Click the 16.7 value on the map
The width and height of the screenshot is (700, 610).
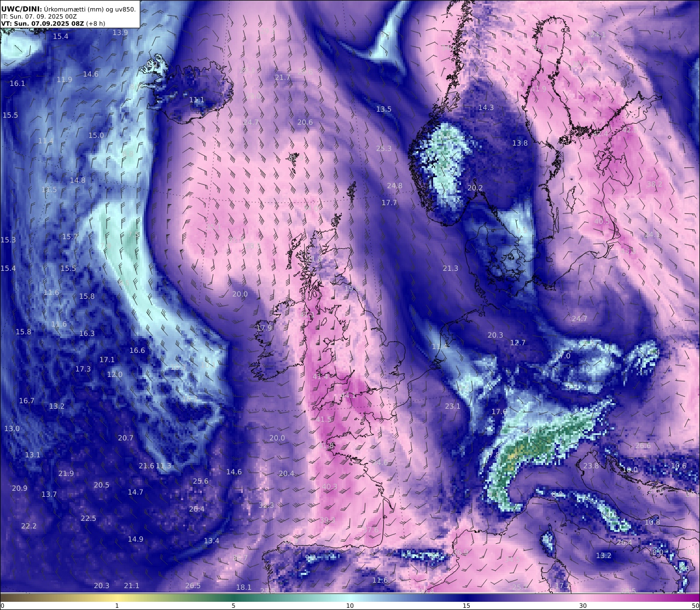tap(27, 400)
